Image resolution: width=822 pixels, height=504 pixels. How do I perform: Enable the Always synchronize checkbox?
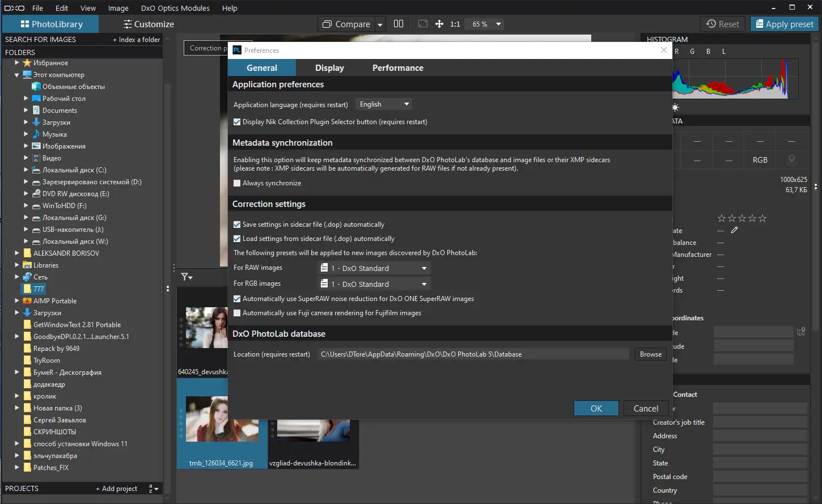tap(237, 183)
